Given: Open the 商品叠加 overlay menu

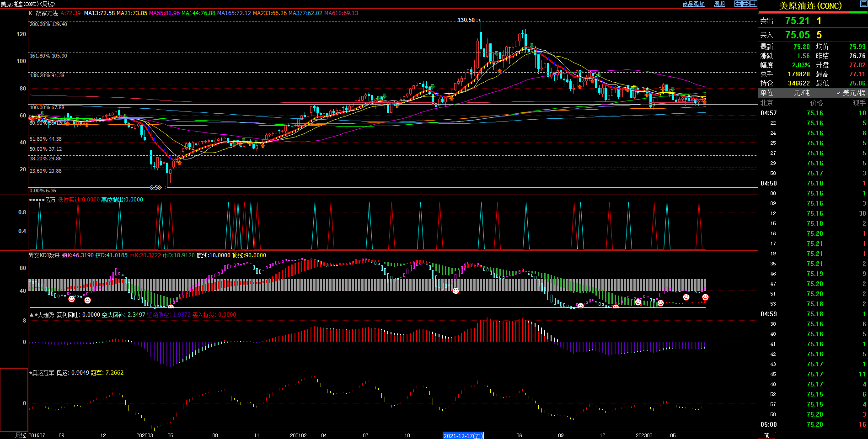Looking at the screenshot, I should point(693,4).
